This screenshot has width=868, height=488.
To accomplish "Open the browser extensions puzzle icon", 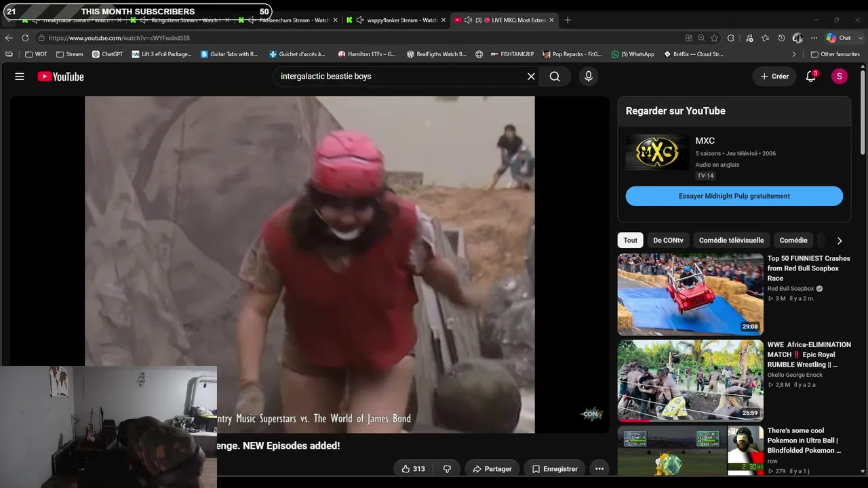I will [x=731, y=38].
